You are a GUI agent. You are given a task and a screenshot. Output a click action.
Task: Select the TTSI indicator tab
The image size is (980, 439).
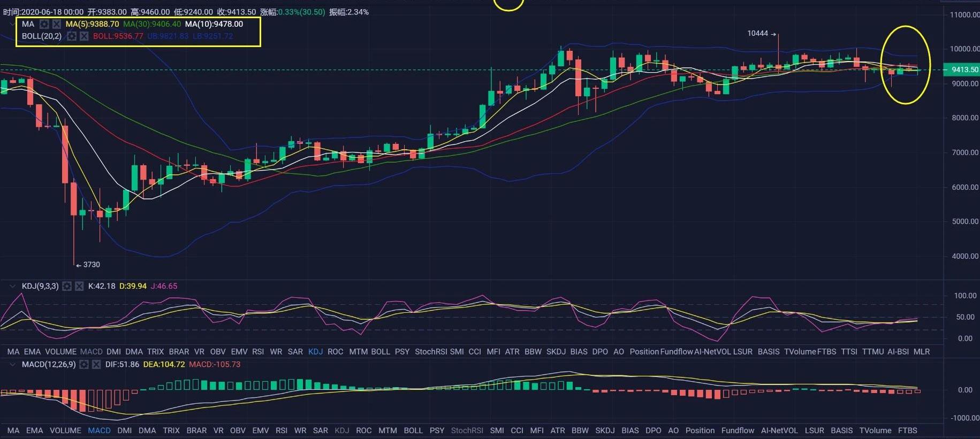[849, 351]
